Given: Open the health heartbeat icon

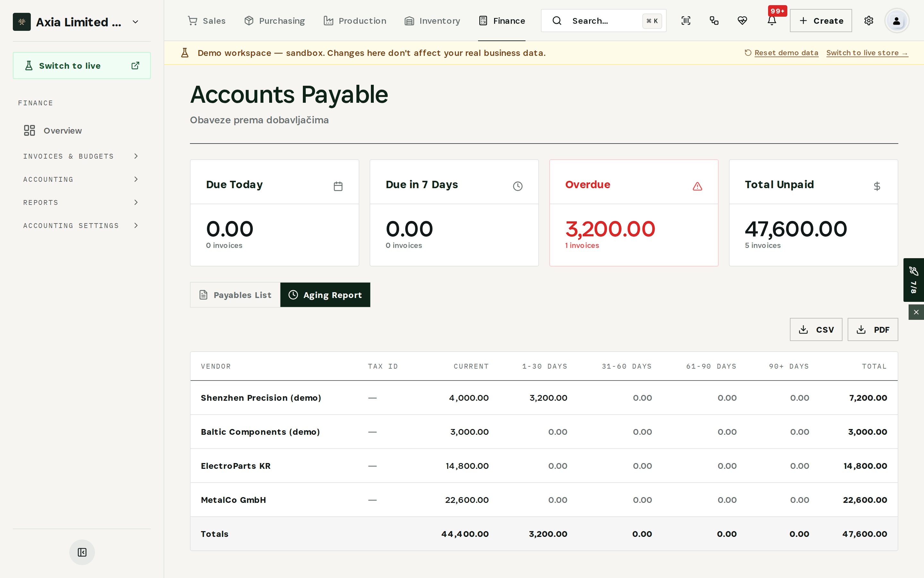Looking at the screenshot, I should click(742, 21).
